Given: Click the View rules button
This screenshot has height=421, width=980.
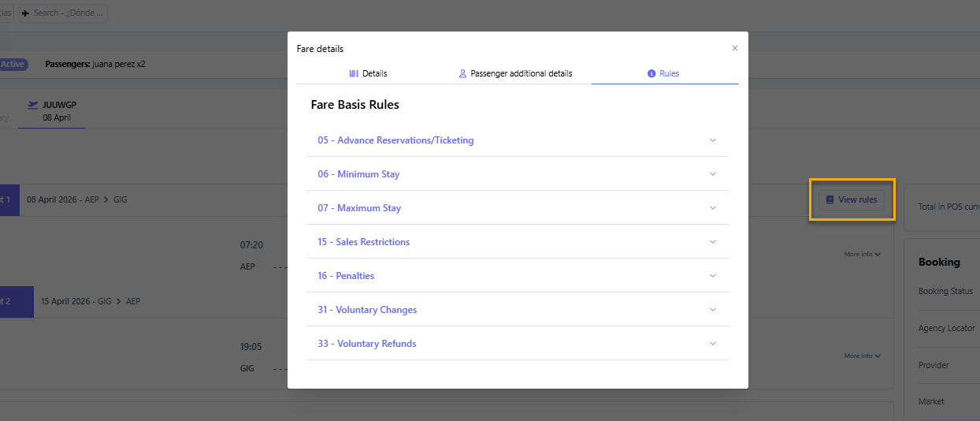Looking at the screenshot, I should [x=851, y=199].
